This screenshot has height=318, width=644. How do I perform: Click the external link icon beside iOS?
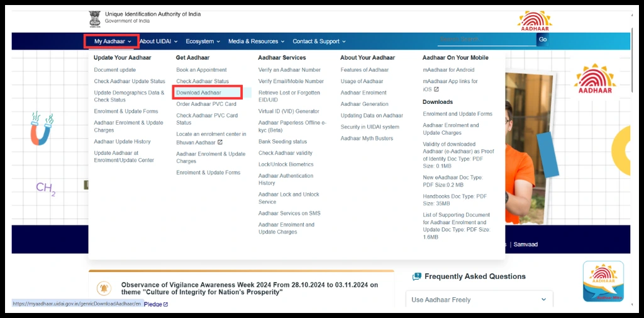pyautogui.click(x=436, y=89)
